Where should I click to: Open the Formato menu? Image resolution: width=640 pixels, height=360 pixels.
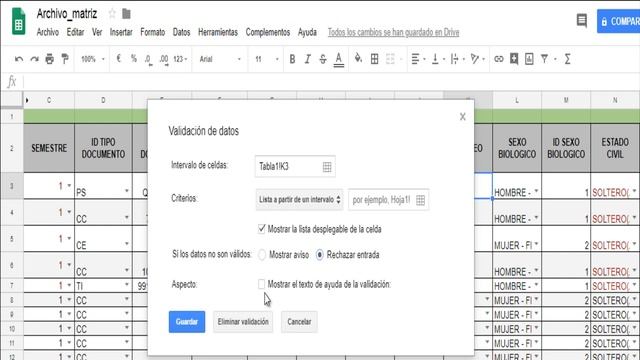(153, 32)
